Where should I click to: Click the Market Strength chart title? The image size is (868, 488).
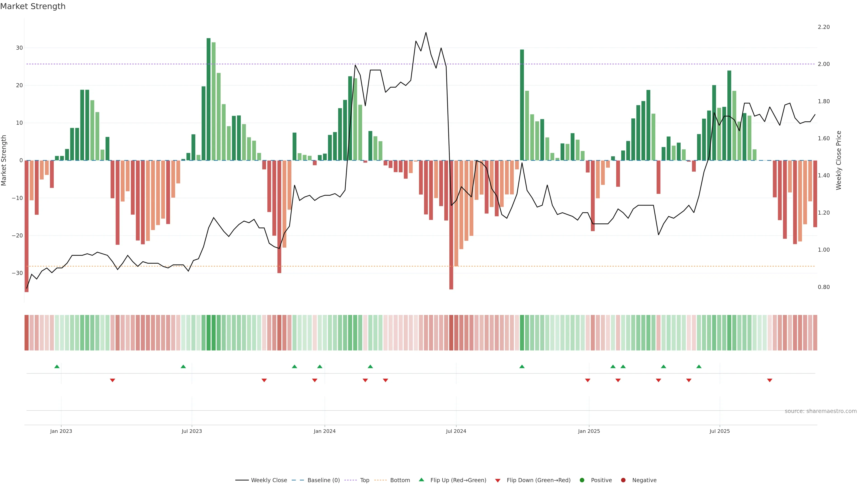[33, 6]
